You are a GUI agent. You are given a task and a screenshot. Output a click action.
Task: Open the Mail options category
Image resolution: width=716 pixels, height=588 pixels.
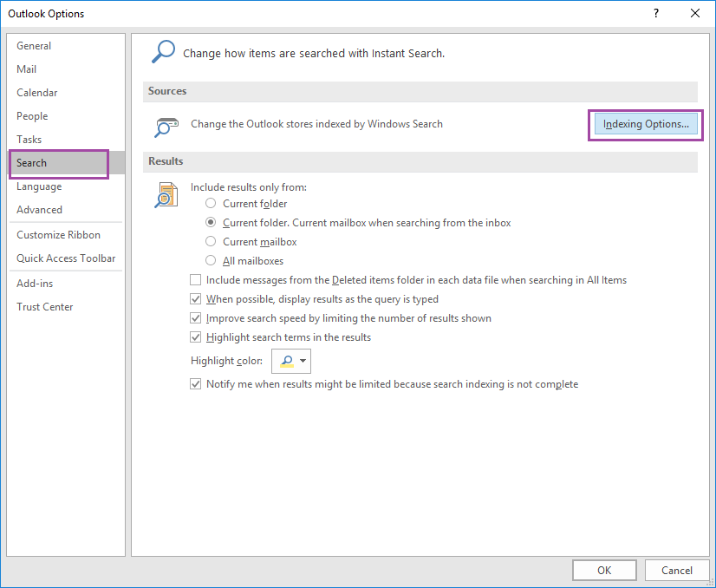click(x=27, y=69)
